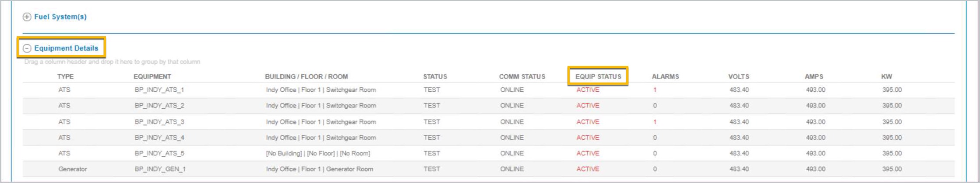980x183 pixels.
Task: Sort by the TYPE column header
Action: pyautogui.click(x=65, y=76)
